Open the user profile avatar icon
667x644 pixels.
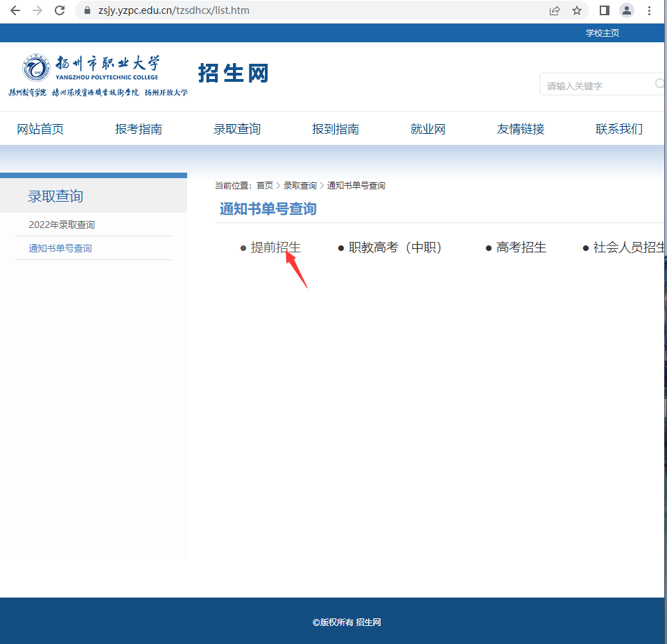click(627, 10)
